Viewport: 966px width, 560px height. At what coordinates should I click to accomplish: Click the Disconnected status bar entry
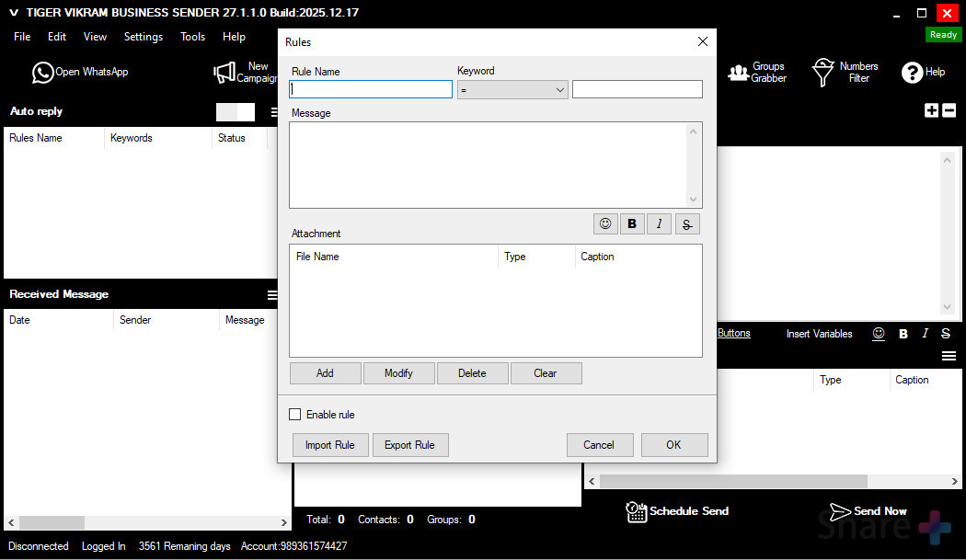(39, 546)
